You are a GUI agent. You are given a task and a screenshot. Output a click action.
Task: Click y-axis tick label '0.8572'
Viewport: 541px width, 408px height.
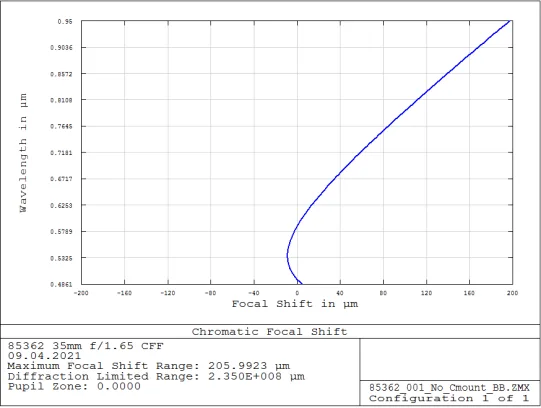(61, 74)
